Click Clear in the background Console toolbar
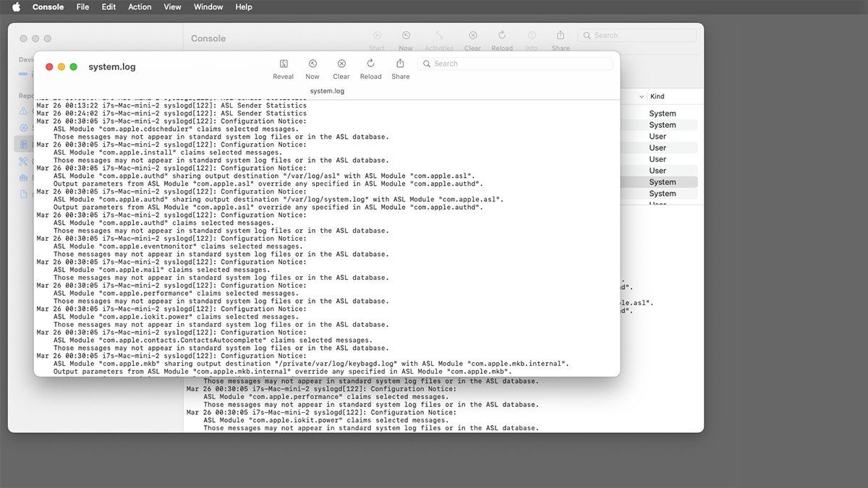 (x=472, y=35)
